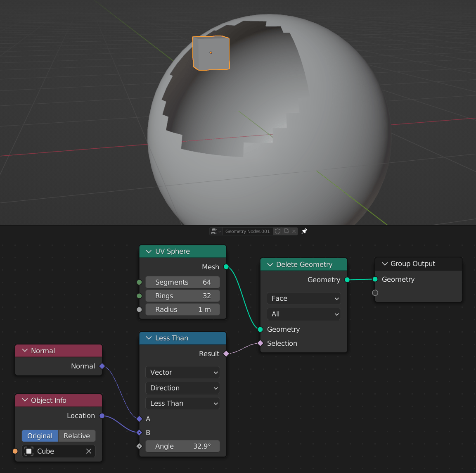Viewport: 476px width, 473px height.
Task: Click the Geometry Nodes.001 name field
Action: (247, 231)
